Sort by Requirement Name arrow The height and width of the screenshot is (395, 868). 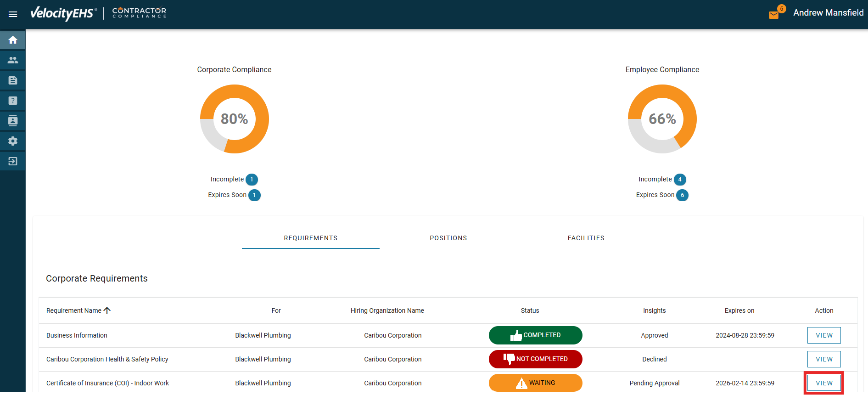(107, 310)
